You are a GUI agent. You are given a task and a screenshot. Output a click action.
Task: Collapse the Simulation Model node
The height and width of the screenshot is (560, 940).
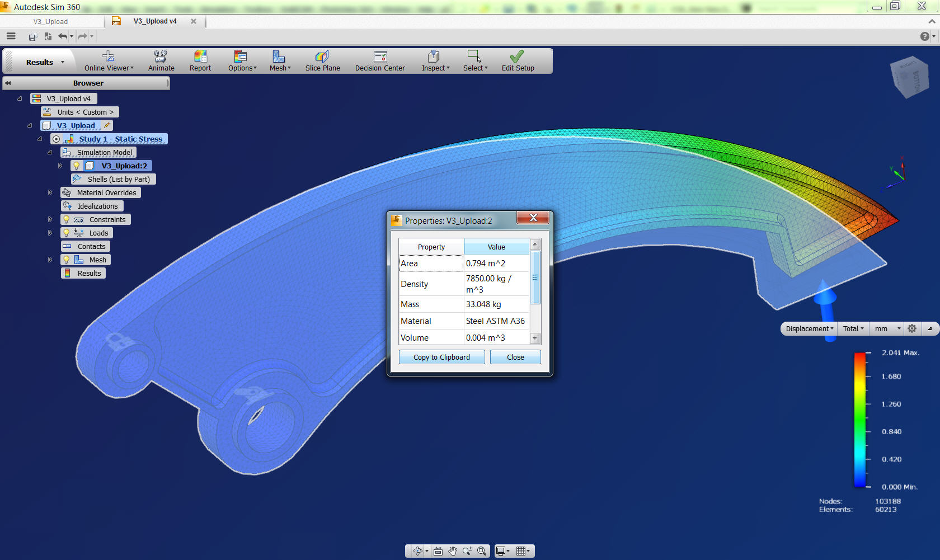tap(50, 152)
